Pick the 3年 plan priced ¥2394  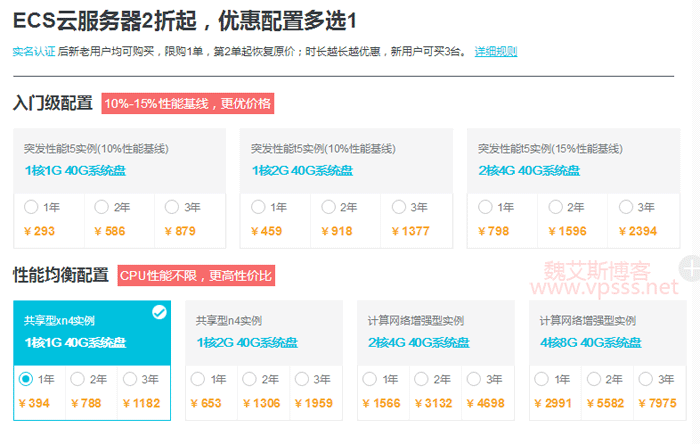click(626, 207)
